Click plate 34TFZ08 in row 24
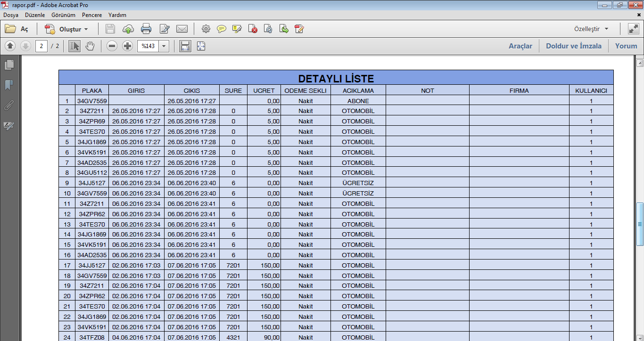644x341 pixels. (x=92, y=337)
